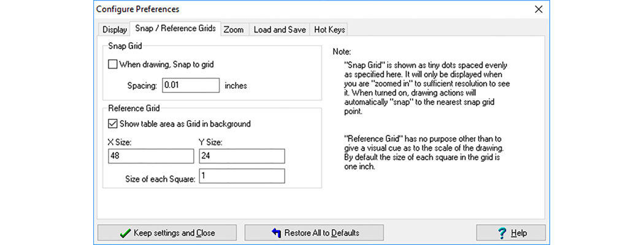
Task: Go to the Load and Save tab
Action: click(x=280, y=29)
